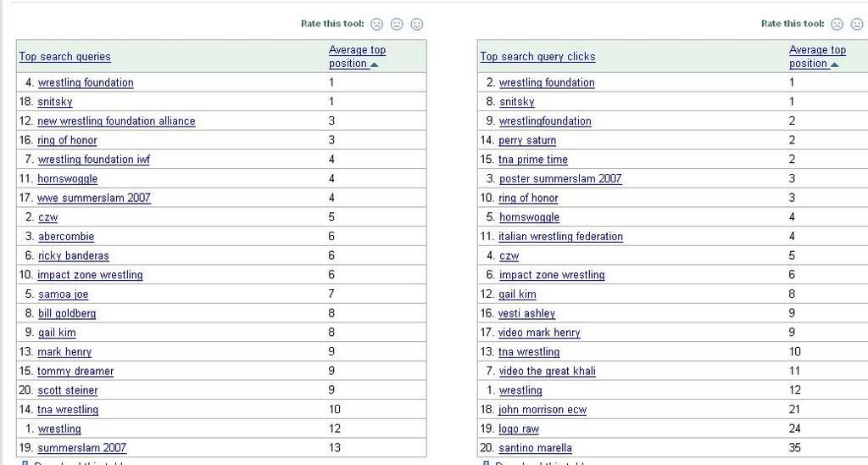Open 'wwe summerslam 2007' search query

pos(94,198)
